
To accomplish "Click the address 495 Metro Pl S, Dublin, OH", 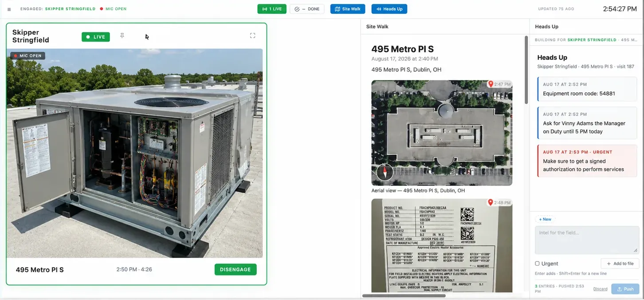I will point(406,70).
